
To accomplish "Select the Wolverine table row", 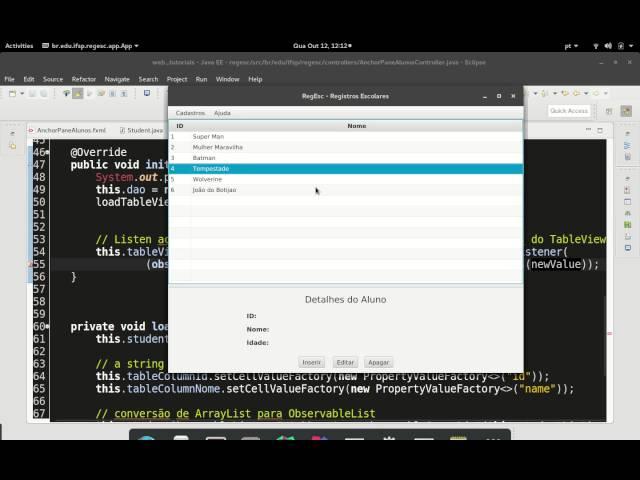I will pos(208,179).
